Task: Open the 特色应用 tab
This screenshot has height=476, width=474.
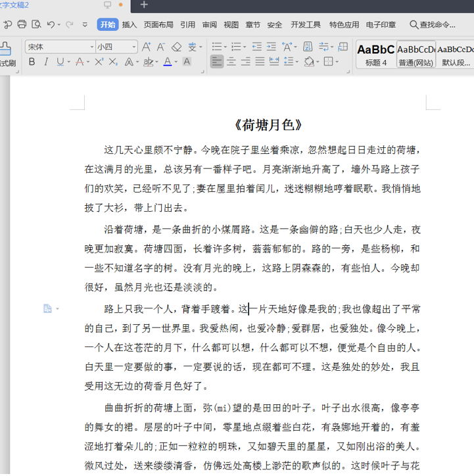Action: (344, 24)
